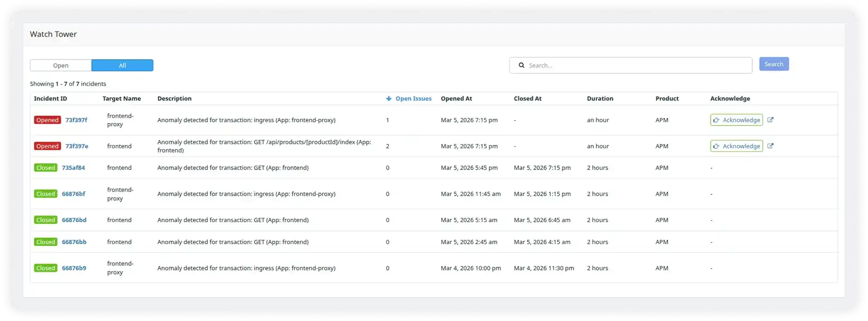This screenshot has height=321, width=868.
Task: Open external link icon for incident 73f397f
Action: [x=770, y=120]
